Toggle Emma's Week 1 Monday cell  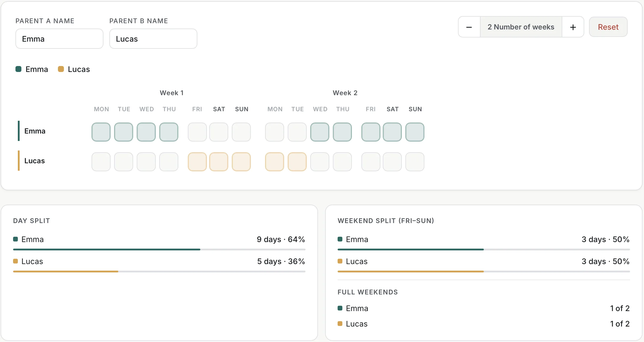click(x=101, y=132)
